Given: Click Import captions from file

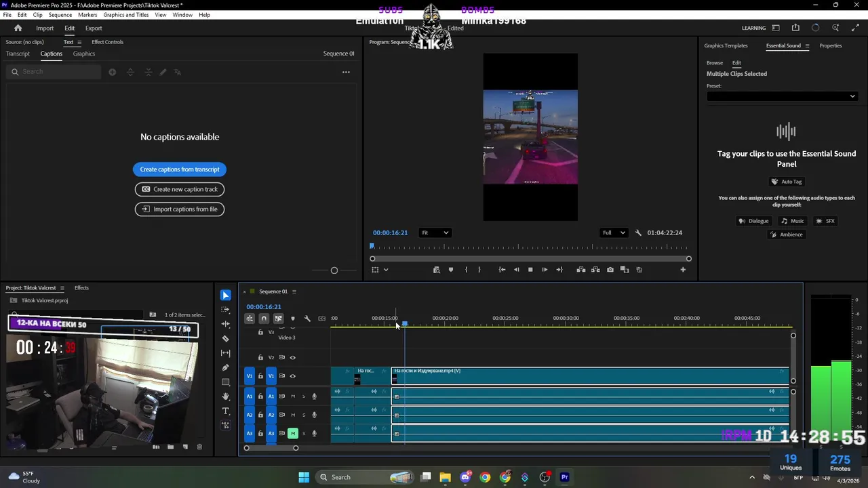Looking at the screenshot, I should click(180, 209).
